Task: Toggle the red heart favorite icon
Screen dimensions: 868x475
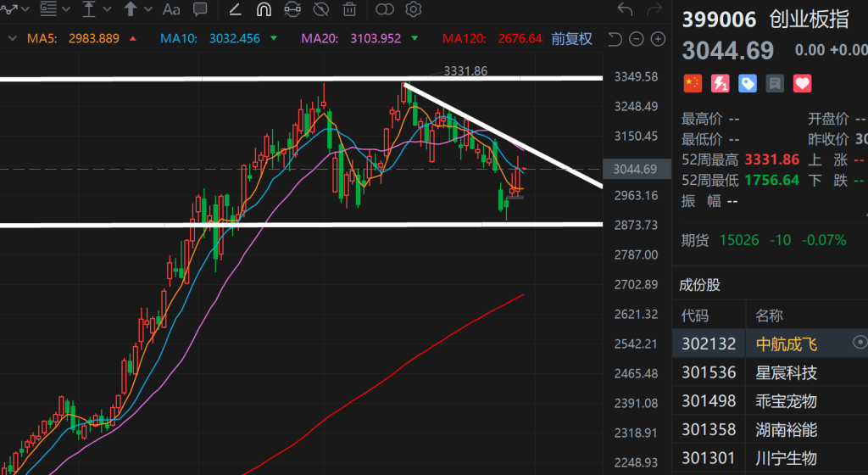Action: point(802,83)
